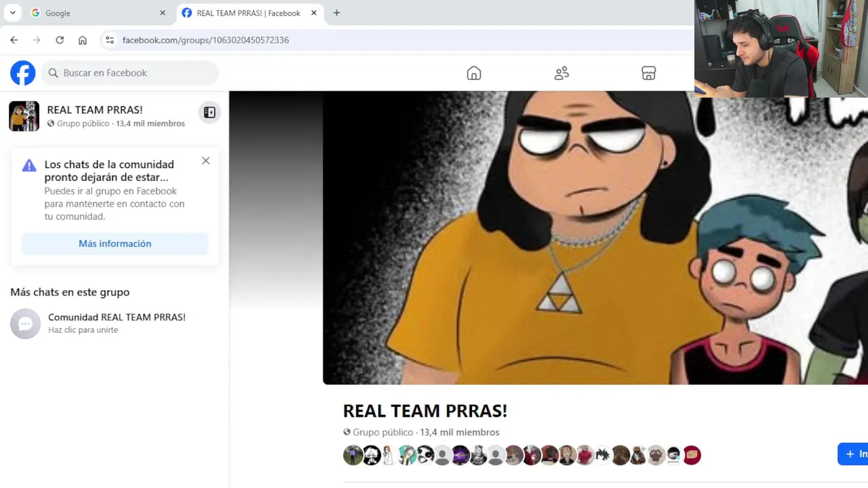Open Facebook Home from top navigation
The image size is (868, 488).
pos(474,73)
